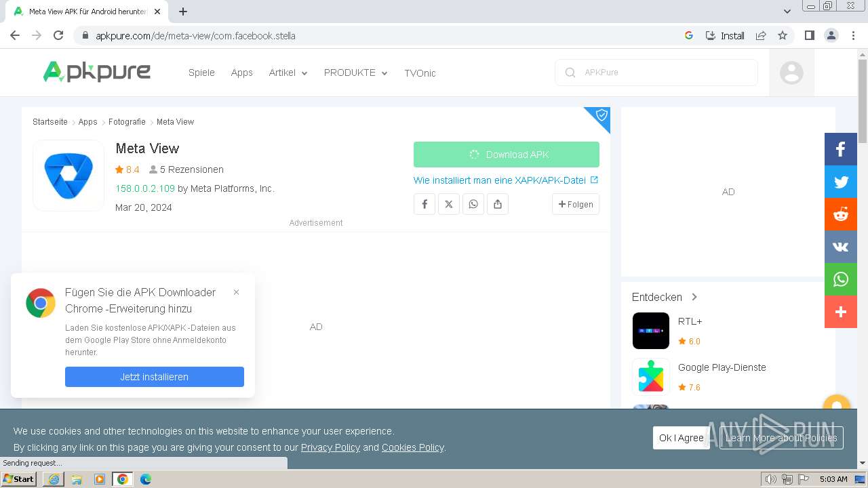Click Apps breadcrumb

pyautogui.click(x=88, y=122)
